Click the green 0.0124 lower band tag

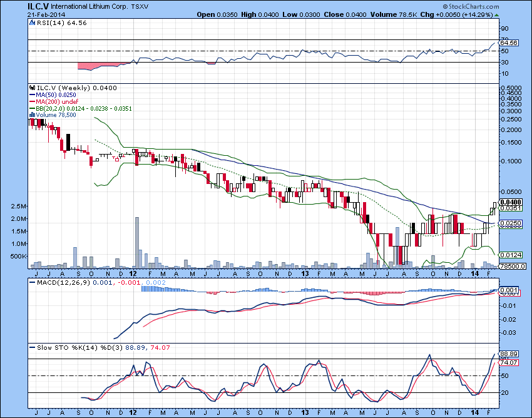(511, 255)
